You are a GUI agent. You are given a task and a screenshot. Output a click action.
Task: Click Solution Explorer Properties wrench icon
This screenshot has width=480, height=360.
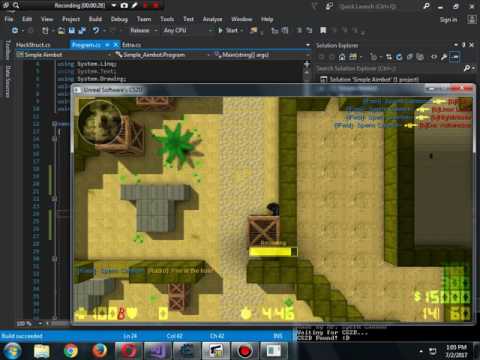(x=444, y=57)
